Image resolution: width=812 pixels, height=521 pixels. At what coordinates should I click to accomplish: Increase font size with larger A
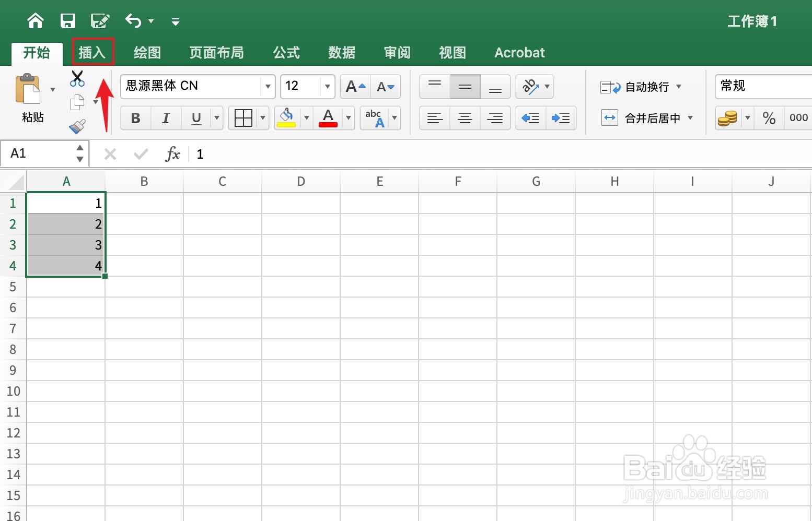pyautogui.click(x=355, y=87)
